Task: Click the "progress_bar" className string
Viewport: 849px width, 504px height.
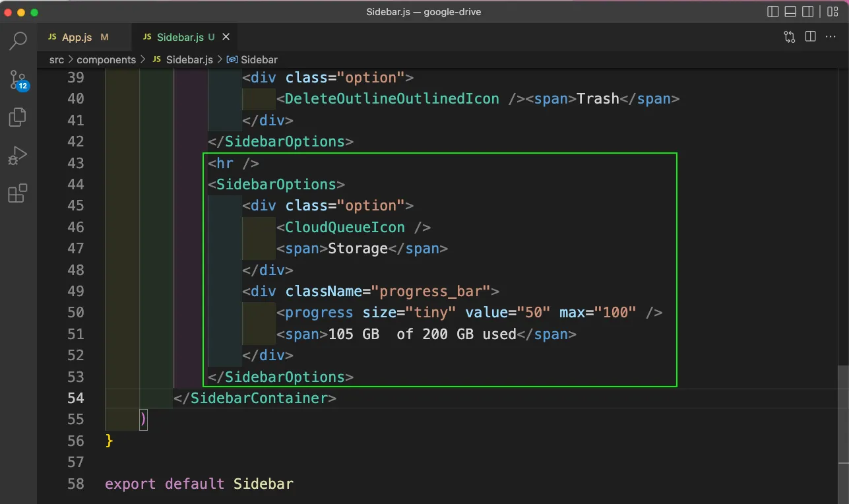Action: coord(431,291)
